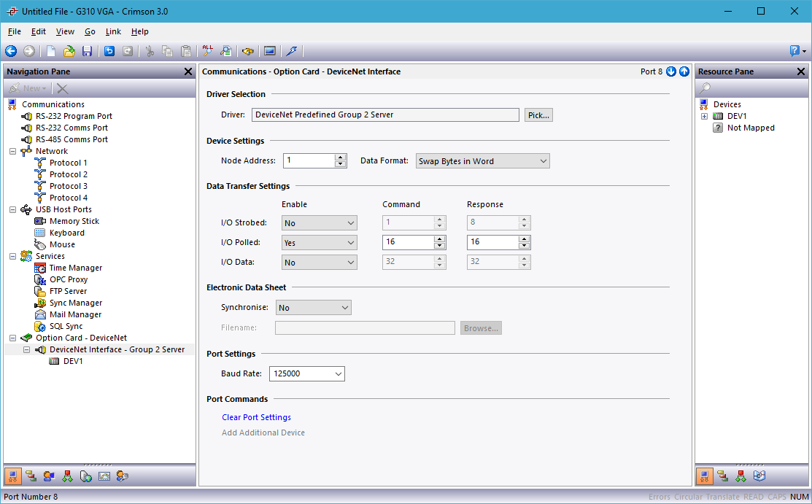Go to previous port with the up arrow

click(684, 71)
